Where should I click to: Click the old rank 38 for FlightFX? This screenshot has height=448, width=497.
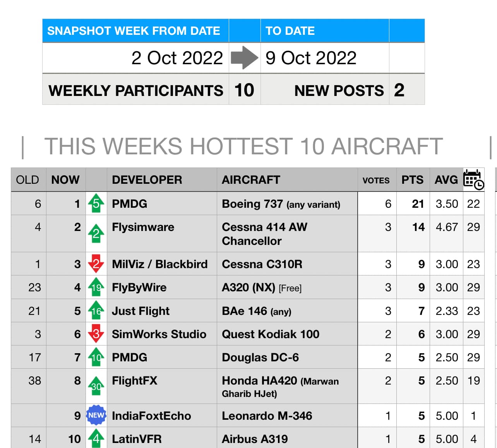pyautogui.click(x=34, y=381)
